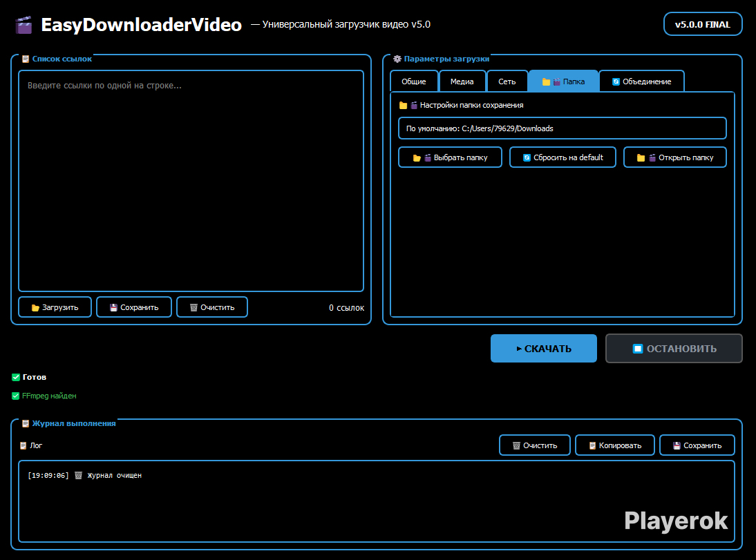Select the Сеть tab

(507, 81)
